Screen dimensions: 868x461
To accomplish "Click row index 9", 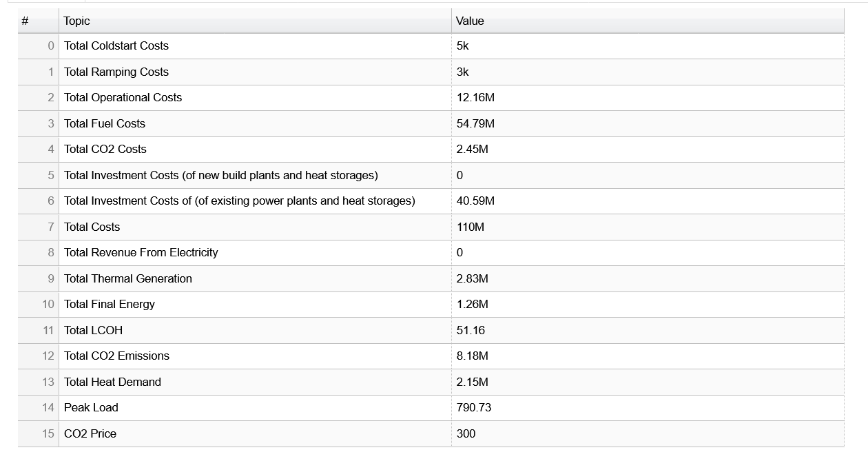I will click(50, 278).
